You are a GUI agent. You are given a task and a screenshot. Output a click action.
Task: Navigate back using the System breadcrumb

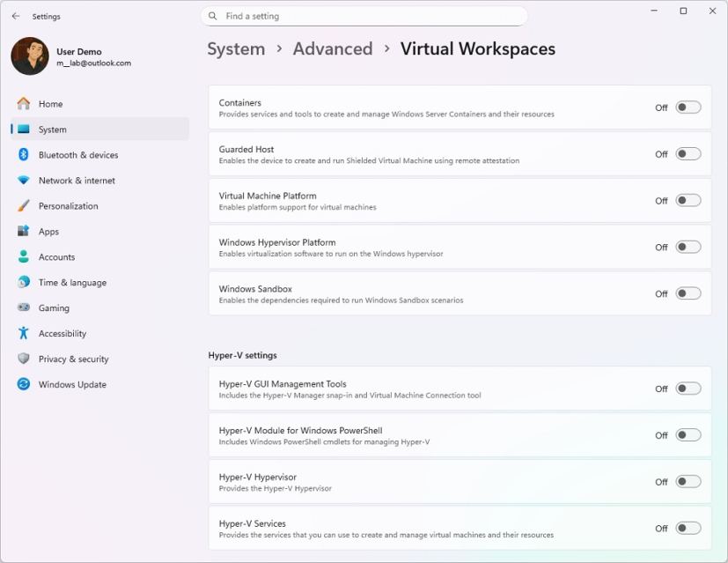point(236,48)
